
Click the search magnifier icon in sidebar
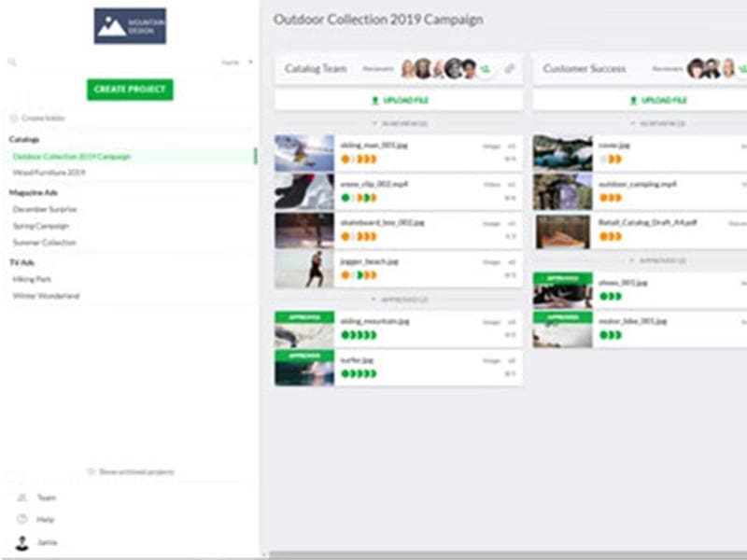[12, 62]
